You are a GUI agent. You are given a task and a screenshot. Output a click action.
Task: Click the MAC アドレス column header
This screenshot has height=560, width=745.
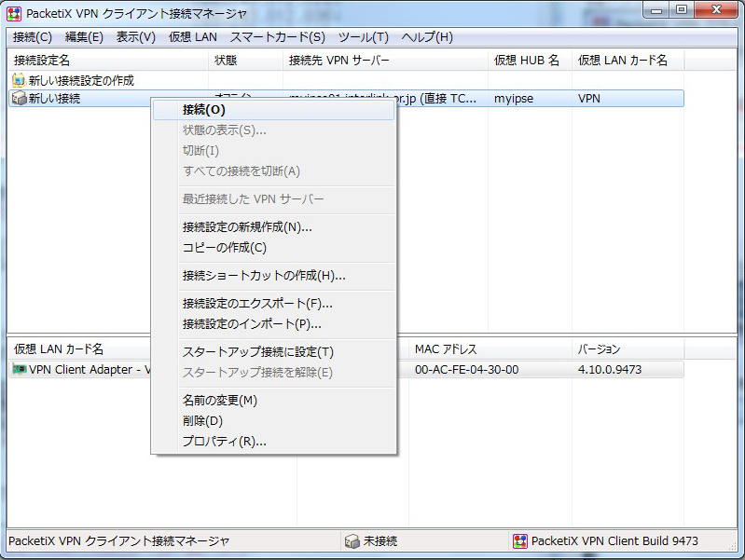446,349
